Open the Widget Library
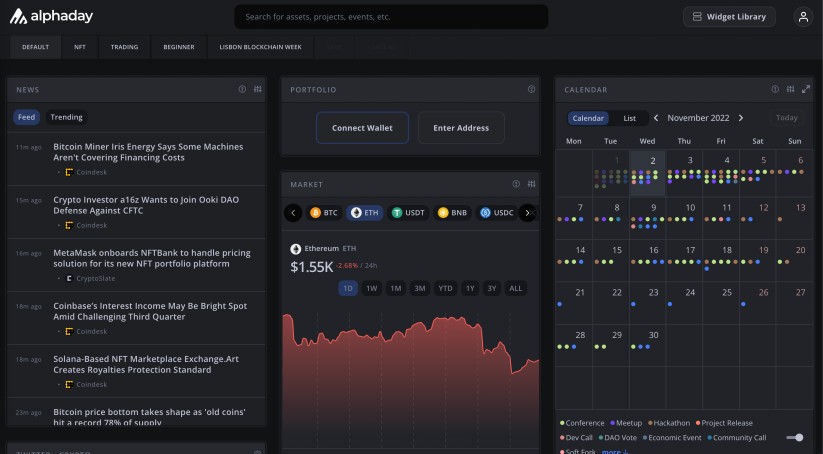823x454 pixels. pyautogui.click(x=728, y=17)
